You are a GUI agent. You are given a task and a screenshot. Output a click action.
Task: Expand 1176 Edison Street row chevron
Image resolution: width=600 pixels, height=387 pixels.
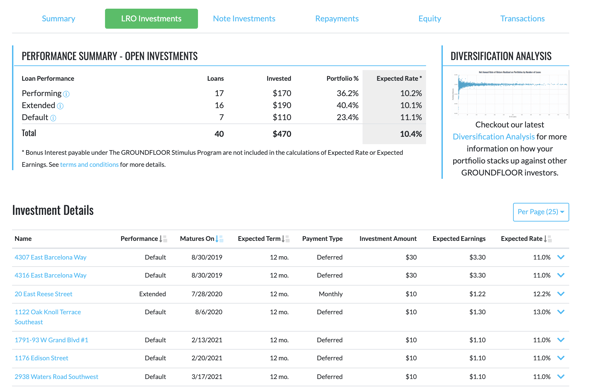coord(561,358)
